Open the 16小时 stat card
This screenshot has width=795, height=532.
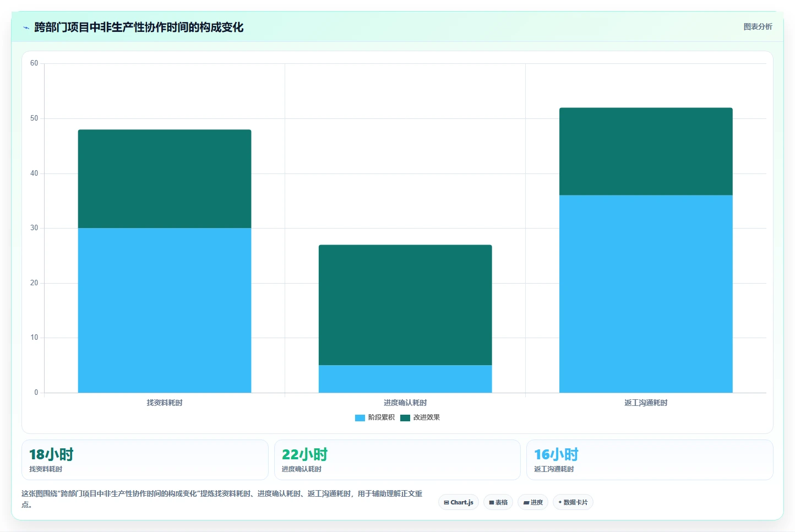pos(650,460)
